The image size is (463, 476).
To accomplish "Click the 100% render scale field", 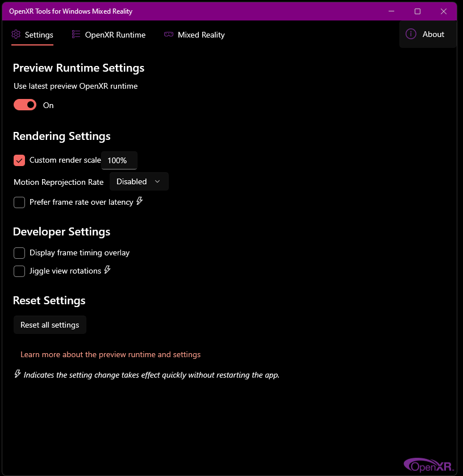I will 119,160.
